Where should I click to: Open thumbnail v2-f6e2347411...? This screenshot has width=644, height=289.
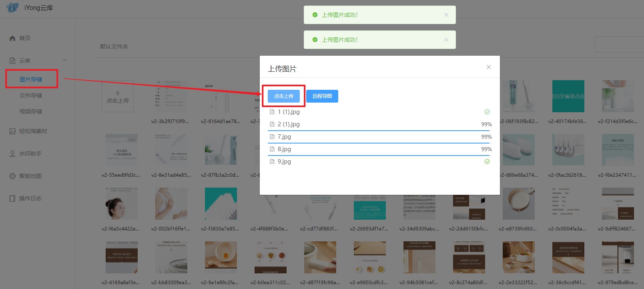618,150
